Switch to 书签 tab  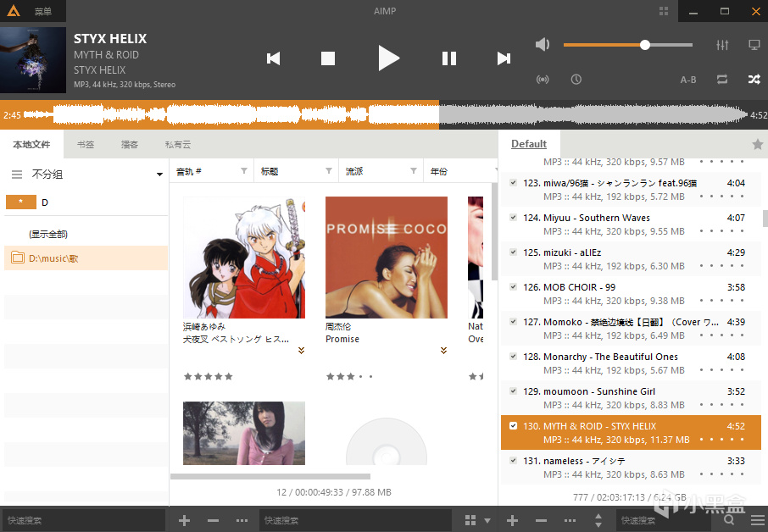click(86, 144)
